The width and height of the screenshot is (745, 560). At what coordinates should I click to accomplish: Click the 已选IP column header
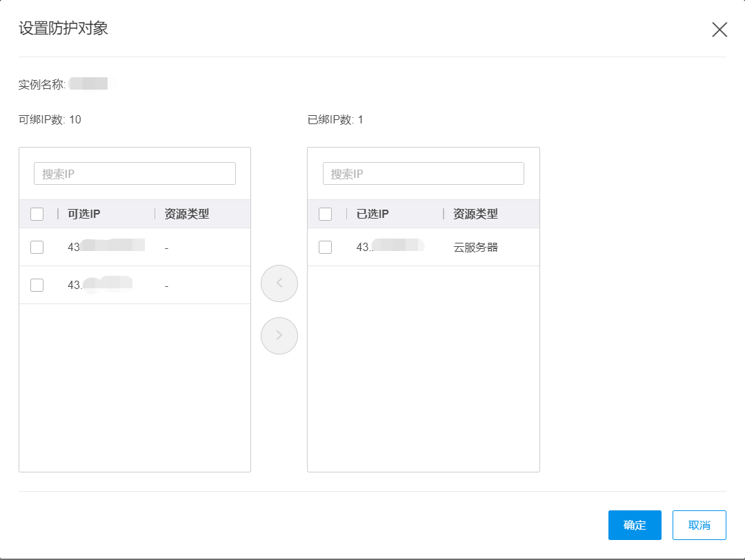tap(372, 214)
